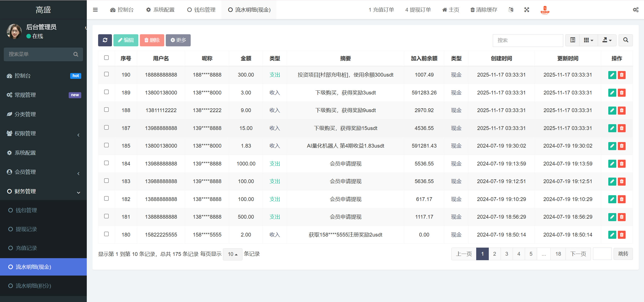The image size is (644, 302).
Task: Click the 搜索 table search field
Action: (x=528, y=40)
